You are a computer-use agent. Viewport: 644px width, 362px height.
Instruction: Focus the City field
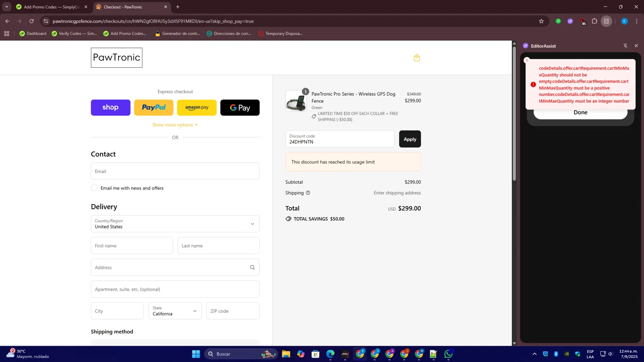(x=117, y=311)
